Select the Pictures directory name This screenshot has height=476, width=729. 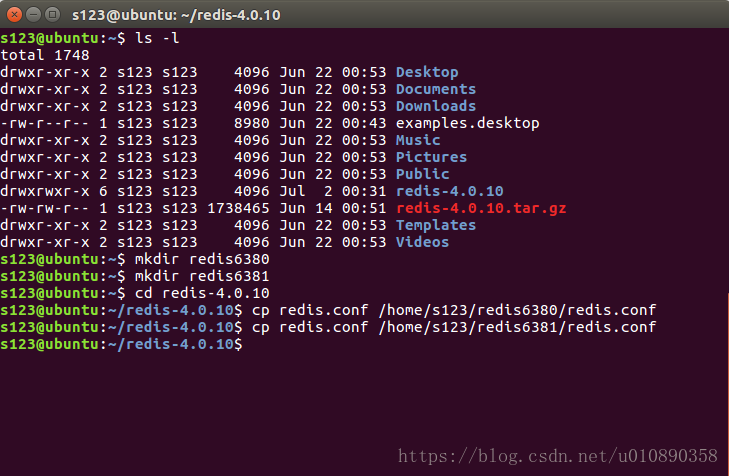[431, 157]
